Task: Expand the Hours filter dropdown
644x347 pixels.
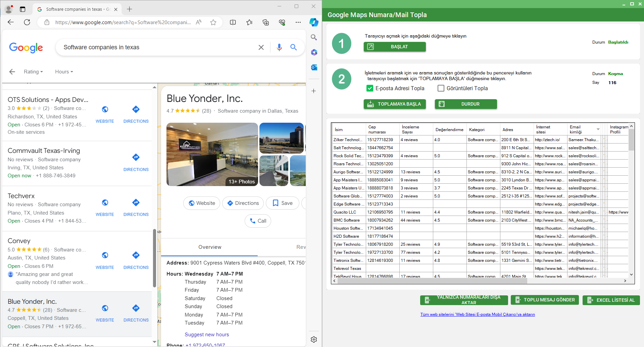Action: (x=64, y=71)
